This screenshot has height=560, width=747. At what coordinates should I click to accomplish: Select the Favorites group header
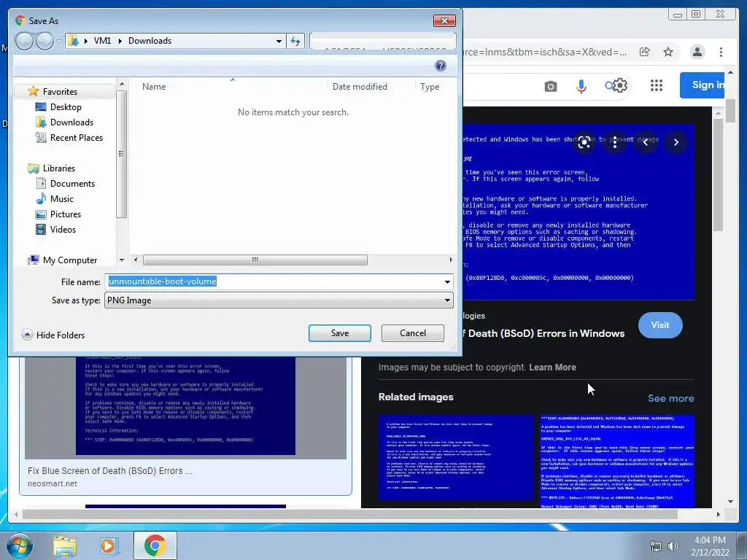pyautogui.click(x=60, y=91)
